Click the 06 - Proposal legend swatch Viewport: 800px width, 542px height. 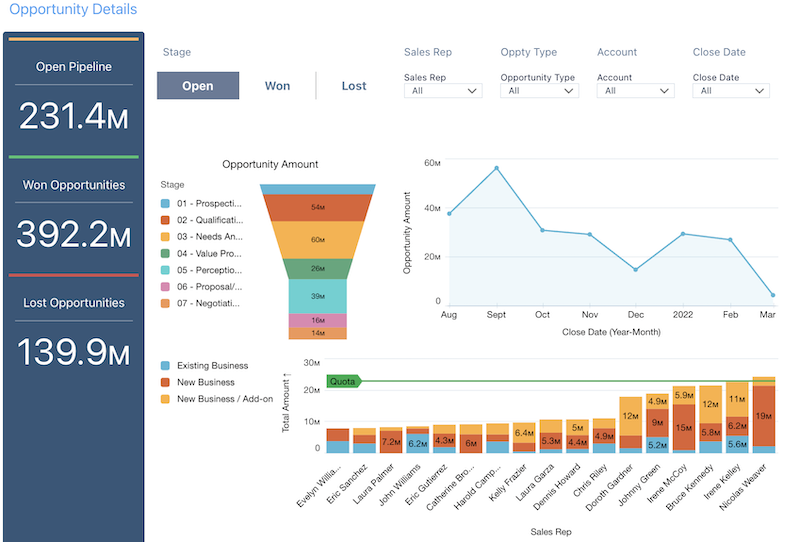pyautogui.click(x=165, y=287)
